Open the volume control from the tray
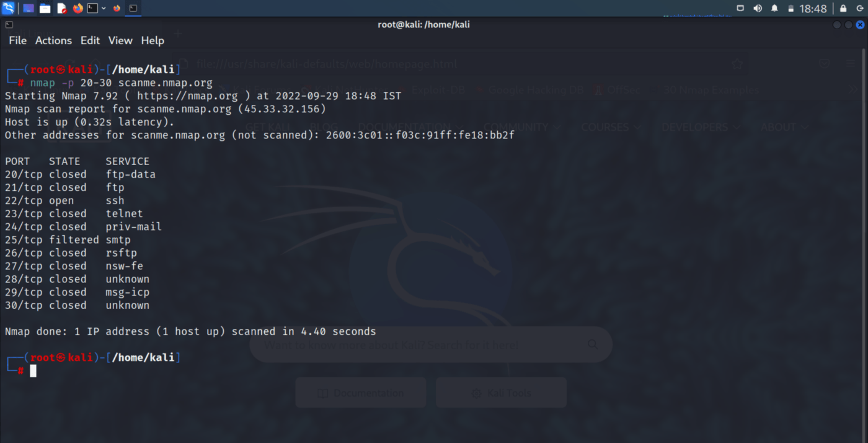The width and height of the screenshot is (868, 443). click(758, 8)
